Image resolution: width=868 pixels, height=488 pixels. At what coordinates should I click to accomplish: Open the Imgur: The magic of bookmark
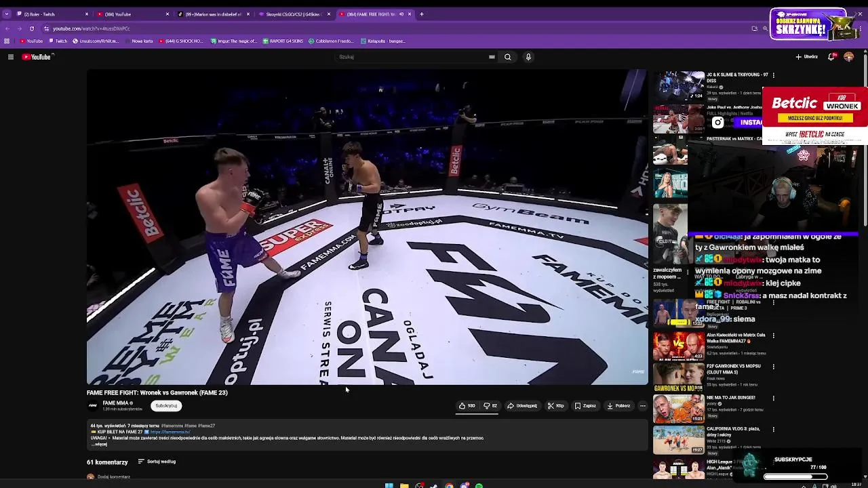pos(234,41)
